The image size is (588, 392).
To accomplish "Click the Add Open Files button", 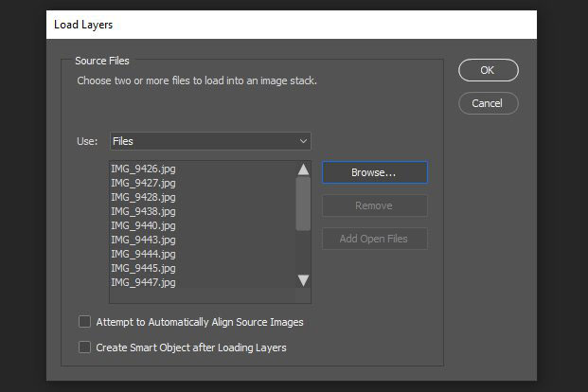I will coord(375,239).
